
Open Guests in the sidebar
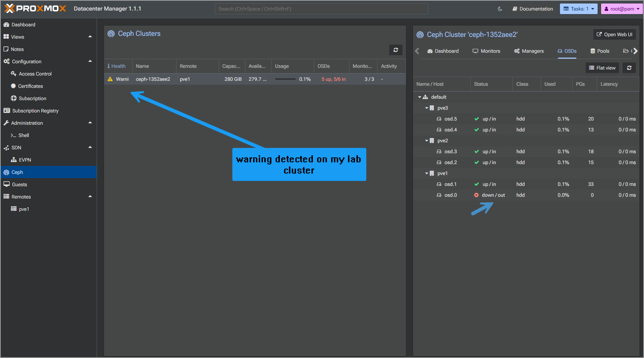click(49, 184)
